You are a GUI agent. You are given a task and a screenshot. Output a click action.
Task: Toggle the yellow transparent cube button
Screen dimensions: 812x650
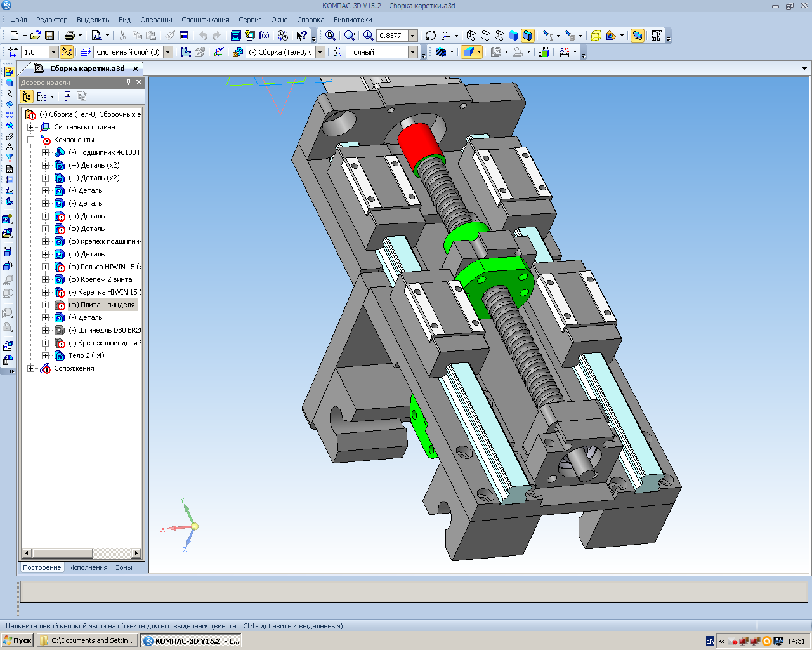tap(596, 36)
